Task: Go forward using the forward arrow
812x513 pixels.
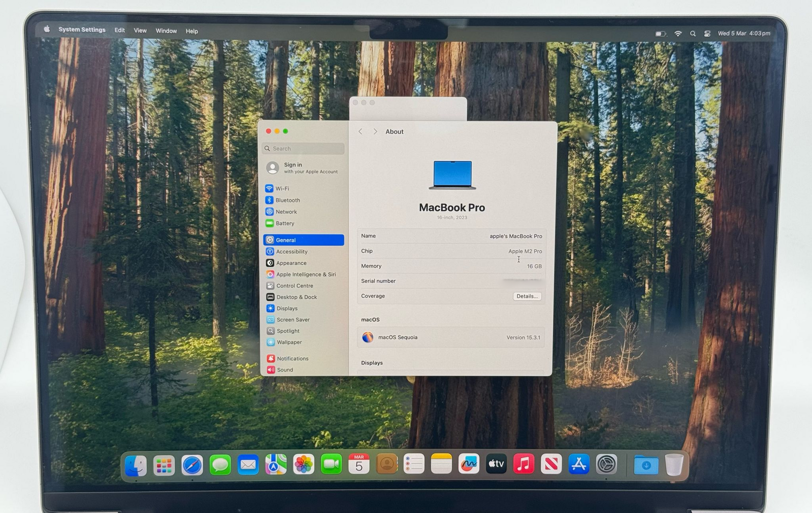Action: click(375, 131)
